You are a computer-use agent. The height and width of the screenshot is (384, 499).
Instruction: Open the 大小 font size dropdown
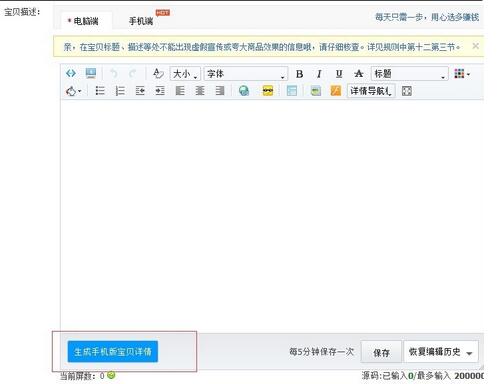(x=185, y=74)
